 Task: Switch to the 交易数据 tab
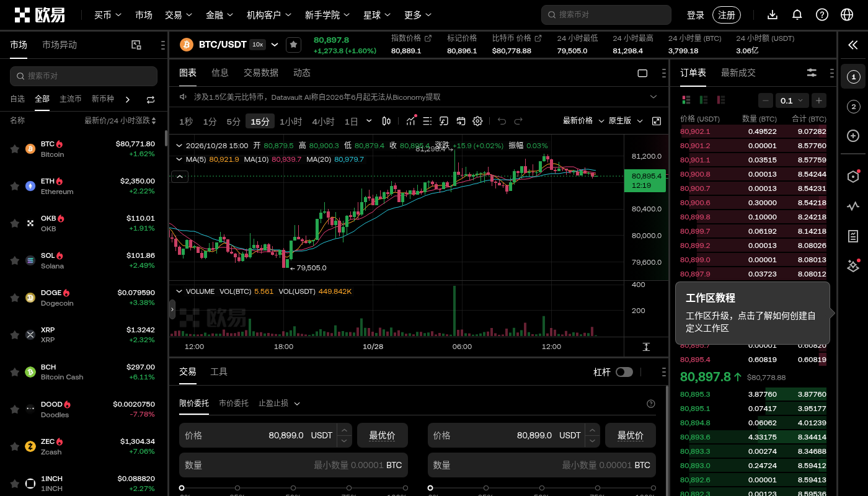pyautogui.click(x=261, y=73)
